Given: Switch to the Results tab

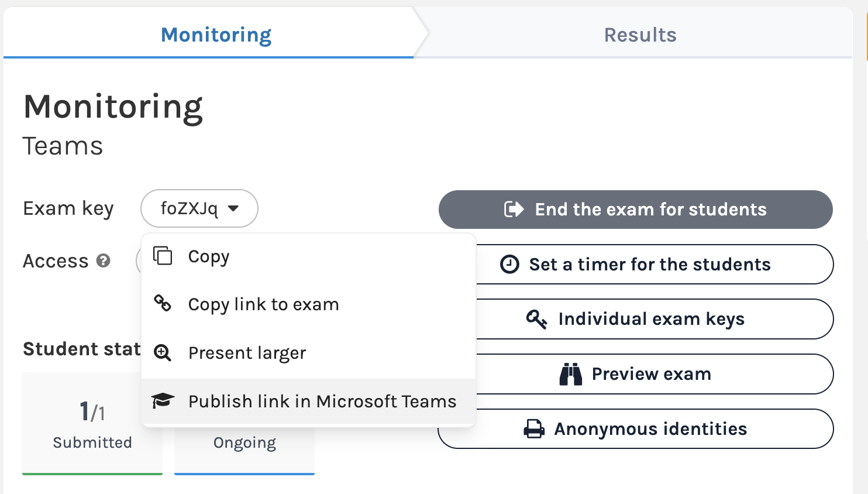Looking at the screenshot, I should click(x=640, y=35).
